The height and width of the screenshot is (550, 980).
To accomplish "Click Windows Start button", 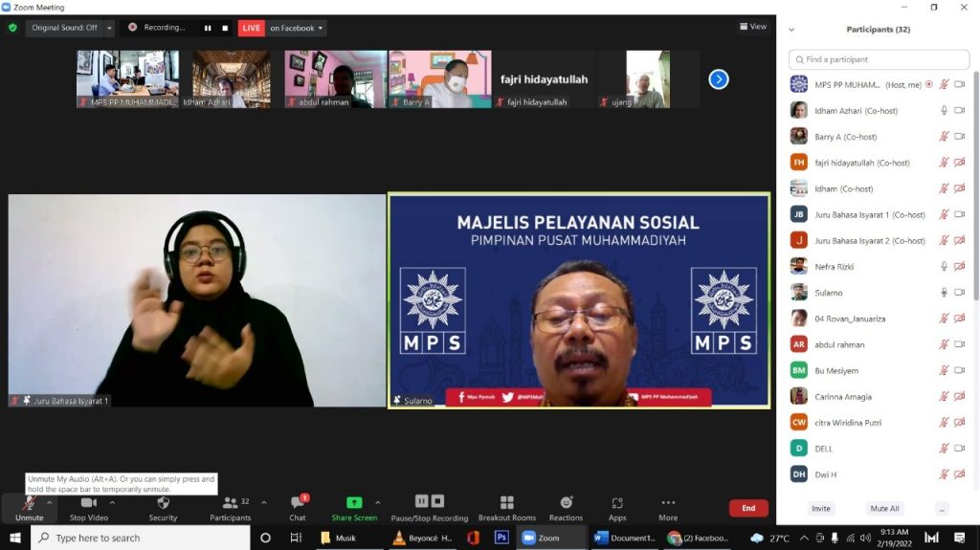I will [x=15, y=538].
